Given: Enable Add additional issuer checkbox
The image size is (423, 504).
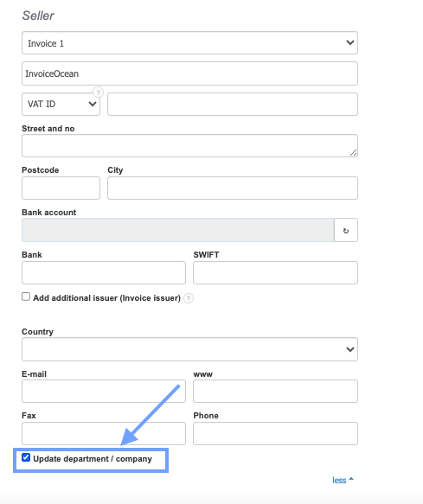Looking at the screenshot, I should pyautogui.click(x=26, y=297).
